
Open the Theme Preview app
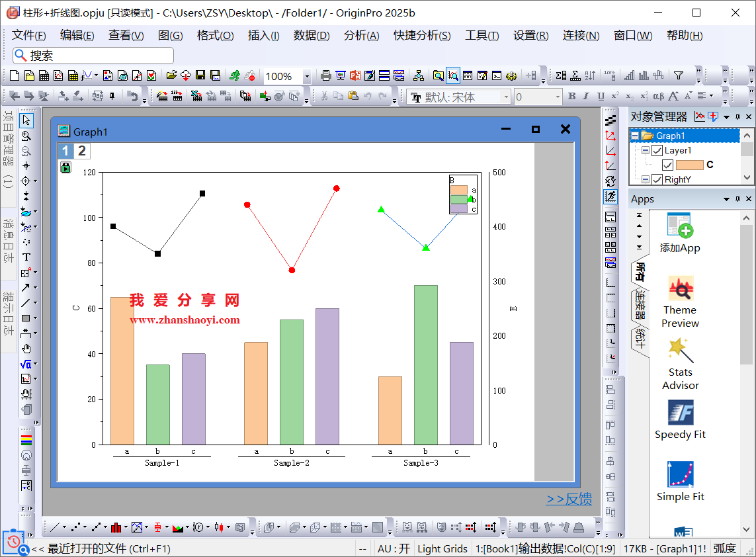(680, 302)
